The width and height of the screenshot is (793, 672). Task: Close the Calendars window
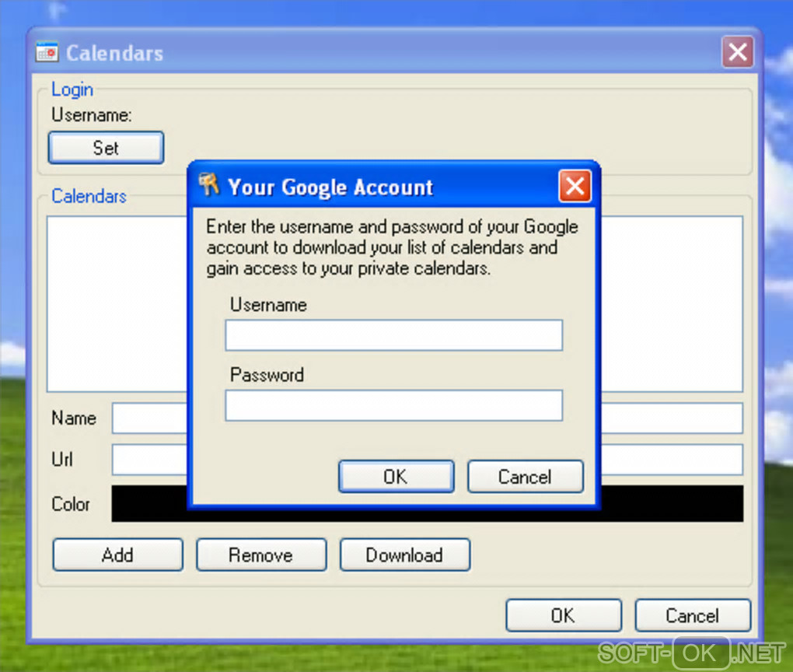point(737,51)
